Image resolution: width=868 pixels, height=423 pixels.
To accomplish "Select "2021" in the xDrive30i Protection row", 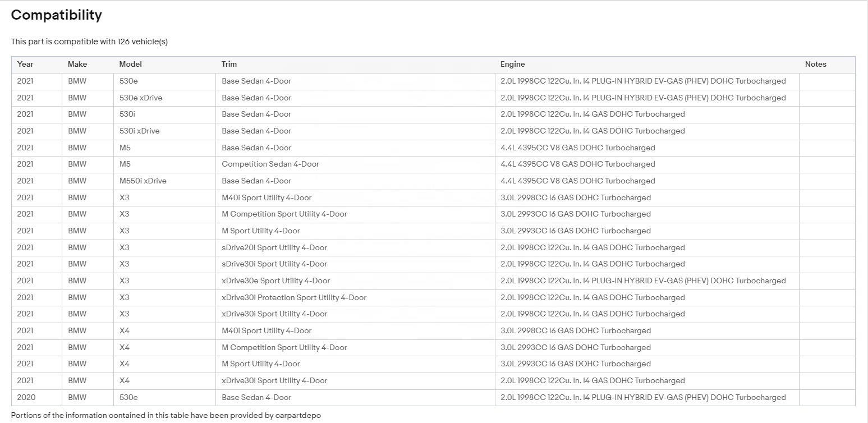I will (x=25, y=297).
